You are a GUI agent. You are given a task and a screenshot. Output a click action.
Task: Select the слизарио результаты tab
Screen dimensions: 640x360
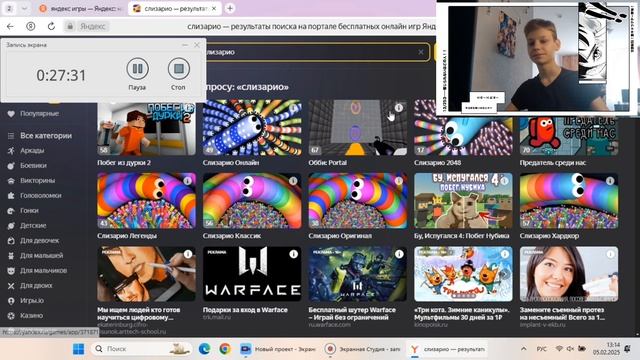click(x=175, y=8)
